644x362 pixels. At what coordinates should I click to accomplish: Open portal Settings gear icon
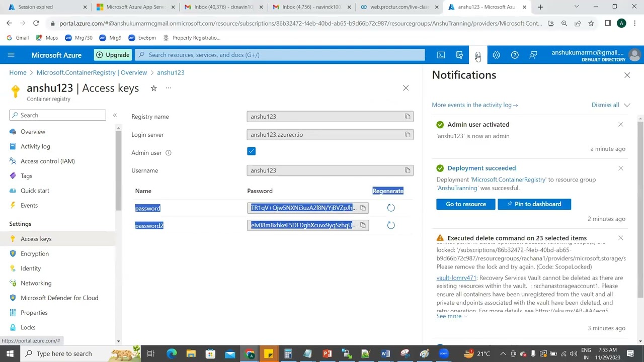point(496,55)
